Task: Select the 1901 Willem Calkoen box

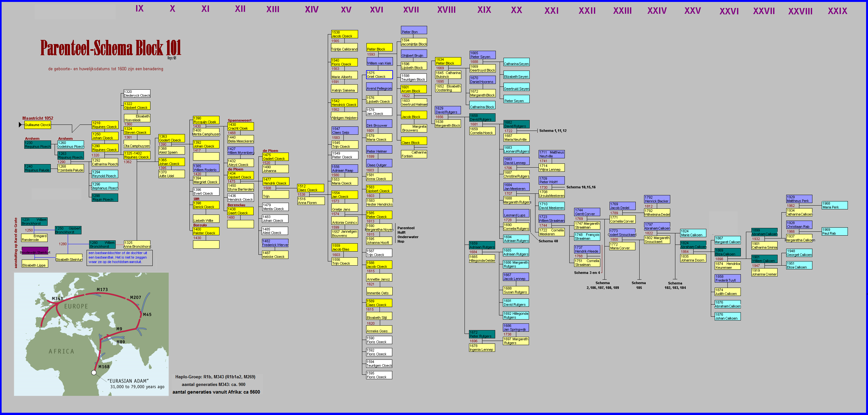Action: (764, 259)
